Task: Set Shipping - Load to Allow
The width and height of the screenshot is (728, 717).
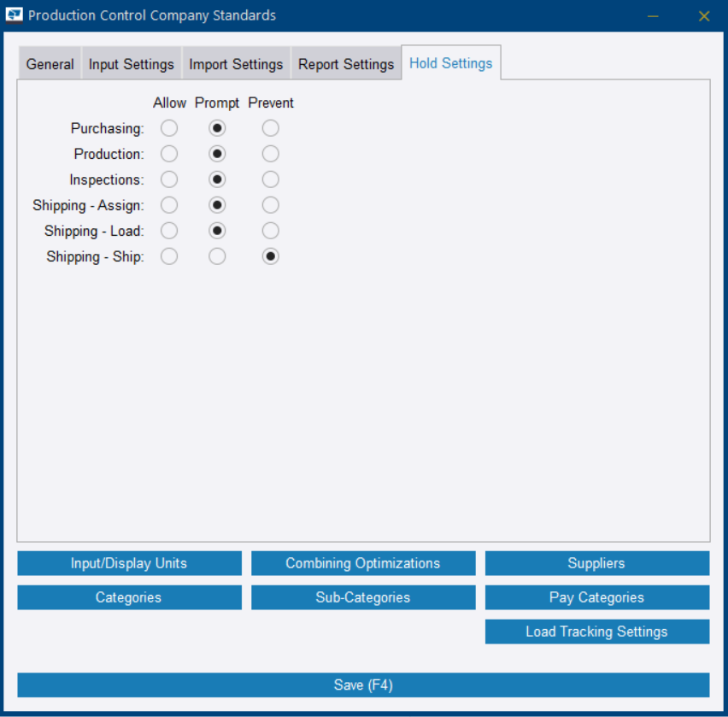Action: pos(169,231)
